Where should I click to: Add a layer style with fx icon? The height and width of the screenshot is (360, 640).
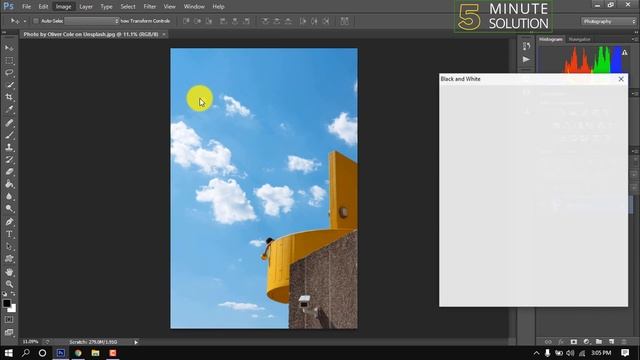coord(561,342)
